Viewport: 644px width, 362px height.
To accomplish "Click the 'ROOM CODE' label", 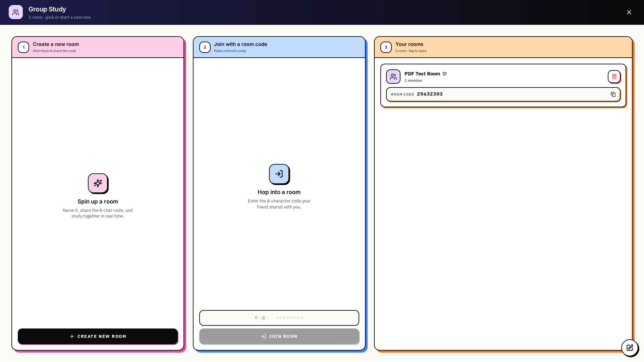I will pyautogui.click(x=402, y=95).
